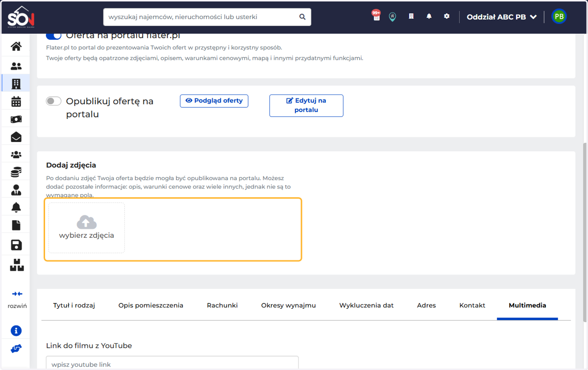Open the Rachunki tab

[x=222, y=305]
